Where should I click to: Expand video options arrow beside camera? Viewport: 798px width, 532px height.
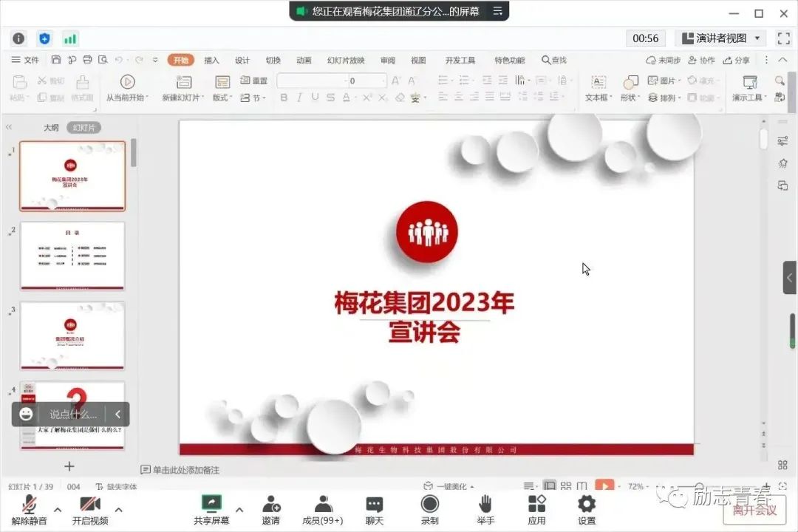119,509
